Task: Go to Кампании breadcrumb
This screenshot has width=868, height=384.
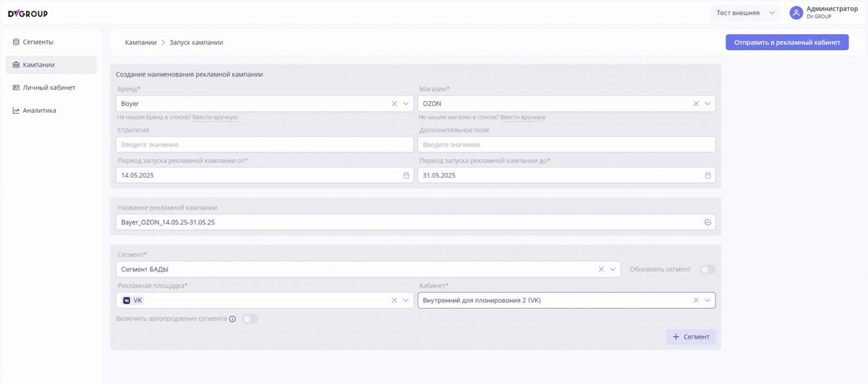Action: pyautogui.click(x=141, y=42)
